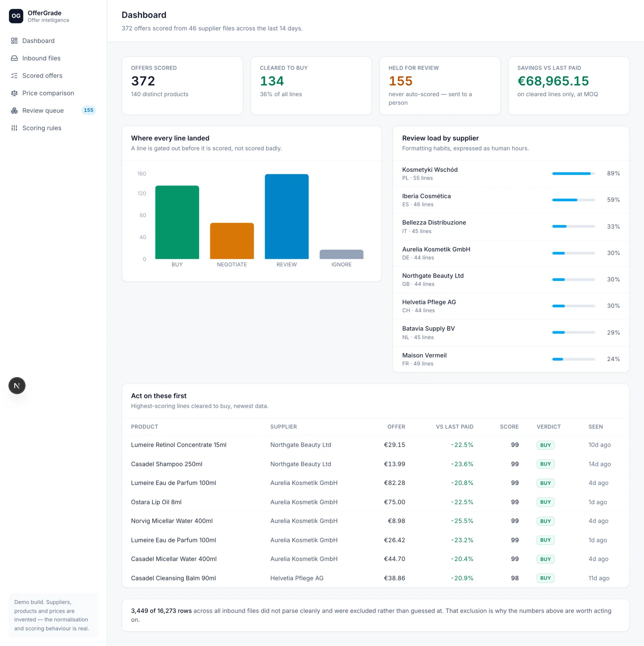Click the 11d ago seen value
The width and height of the screenshot is (644, 646).
tap(599, 578)
